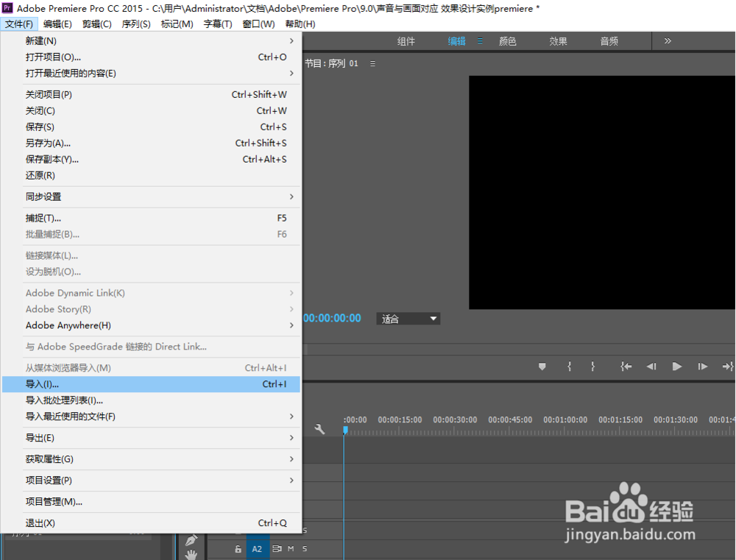Choose 还原(R) menu item
This screenshot has height=560, width=736.
pos(151,176)
